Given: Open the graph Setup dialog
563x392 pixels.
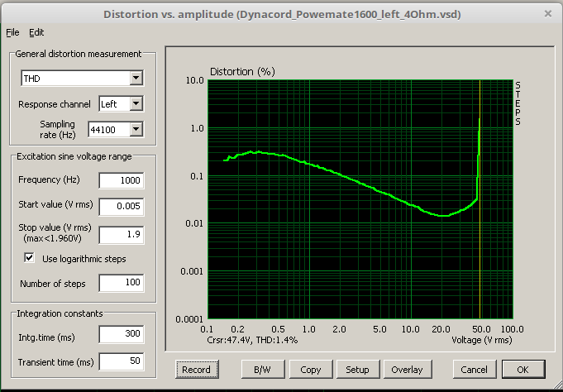Looking at the screenshot, I should point(357,370).
